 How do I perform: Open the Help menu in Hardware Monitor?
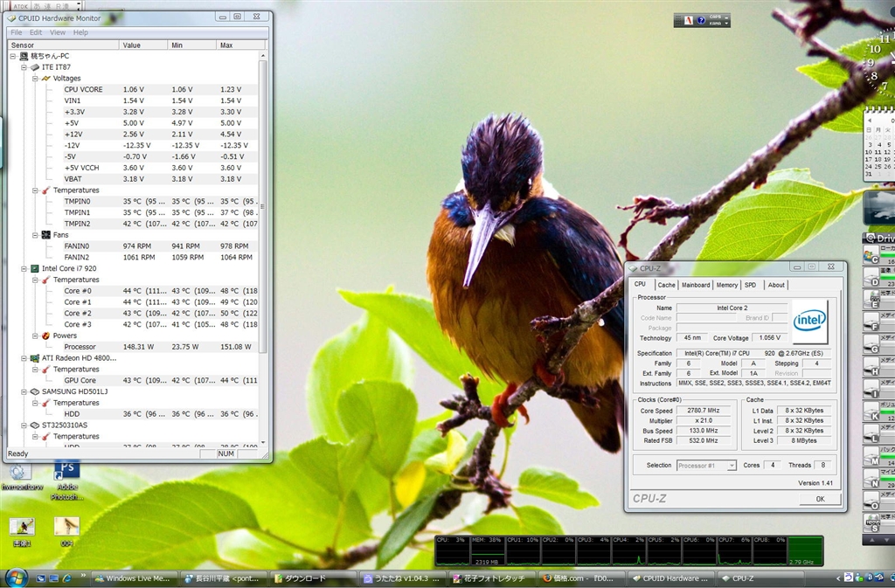(x=80, y=32)
